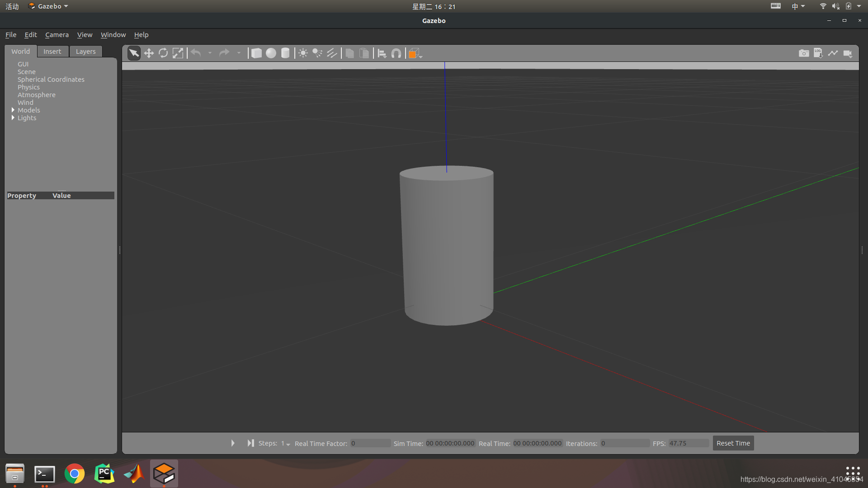Viewport: 868px width, 488px height.
Task: Click the Property column header
Action: click(22, 196)
